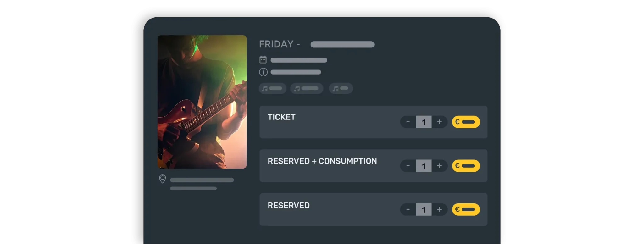Viewport: 644px width, 244px height.
Task: Click the TICKET quantity number field
Action: coord(424,122)
